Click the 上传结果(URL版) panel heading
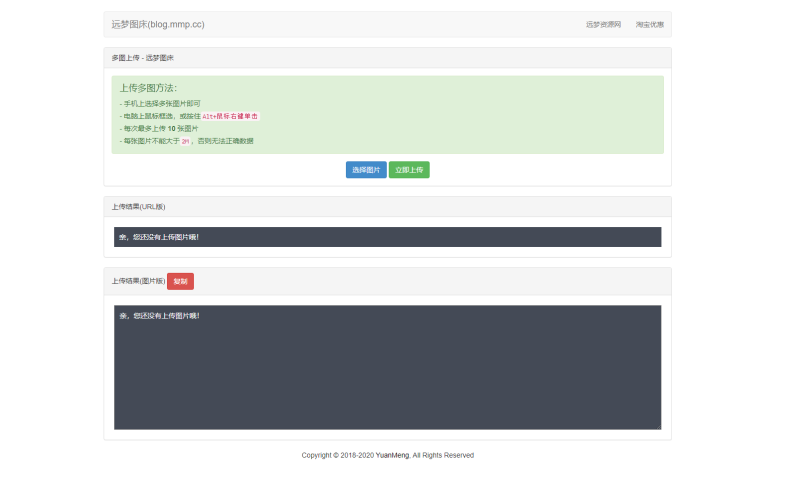 [x=139, y=207]
